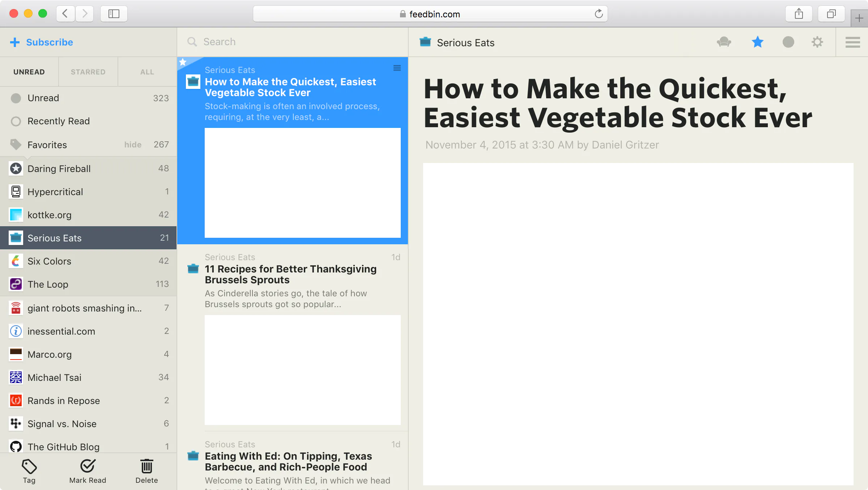Click giant robots smashing in... feed icon
The image size is (868, 490).
pyautogui.click(x=16, y=308)
